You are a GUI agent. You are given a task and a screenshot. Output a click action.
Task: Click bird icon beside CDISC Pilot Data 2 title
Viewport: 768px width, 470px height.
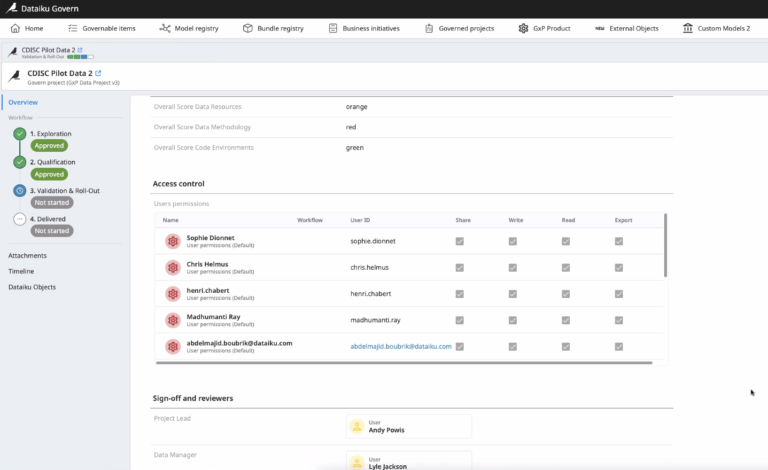coord(15,76)
